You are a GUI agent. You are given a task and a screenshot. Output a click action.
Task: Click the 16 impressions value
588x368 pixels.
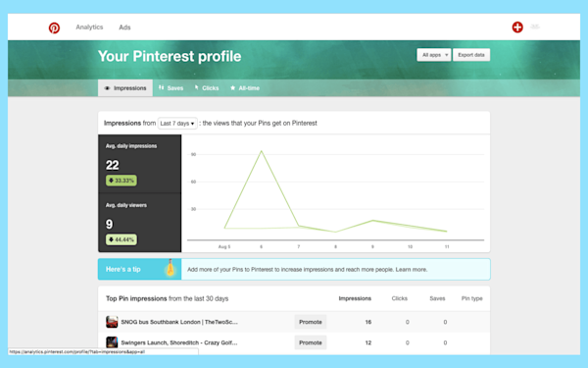click(368, 322)
